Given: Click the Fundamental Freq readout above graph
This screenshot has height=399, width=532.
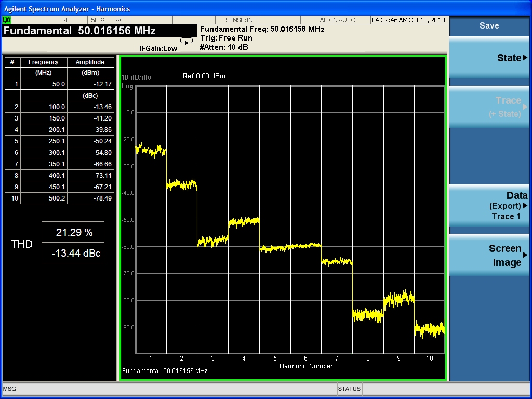Looking at the screenshot, I should point(262,29).
